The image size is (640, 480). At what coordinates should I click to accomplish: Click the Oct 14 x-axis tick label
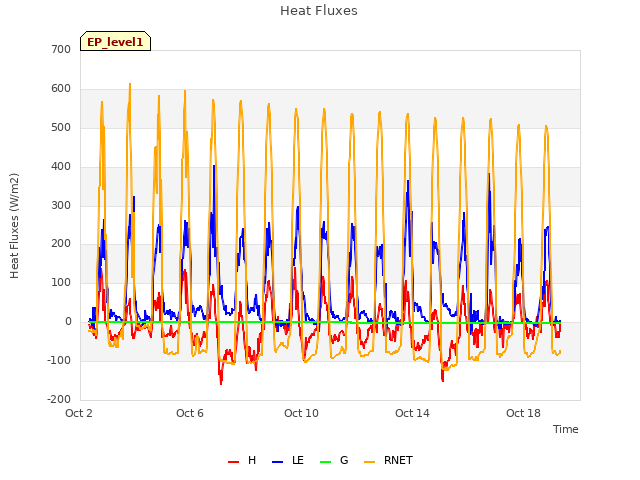(x=412, y=413)
